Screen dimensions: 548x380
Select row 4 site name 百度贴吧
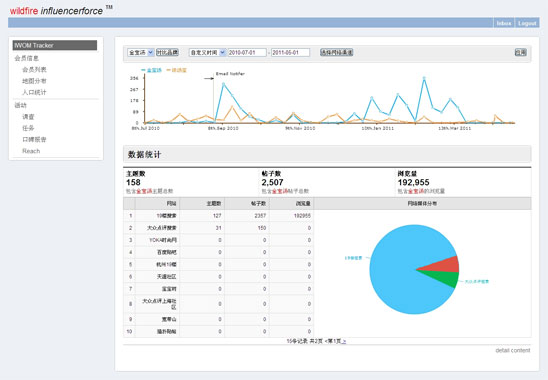167,252
